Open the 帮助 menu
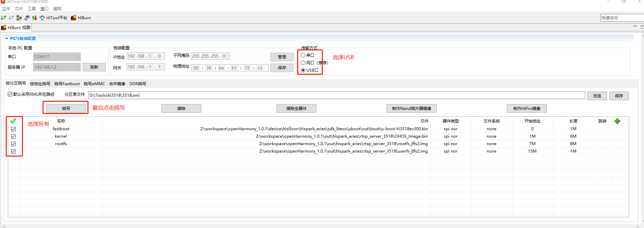 [x=57, y=9]
